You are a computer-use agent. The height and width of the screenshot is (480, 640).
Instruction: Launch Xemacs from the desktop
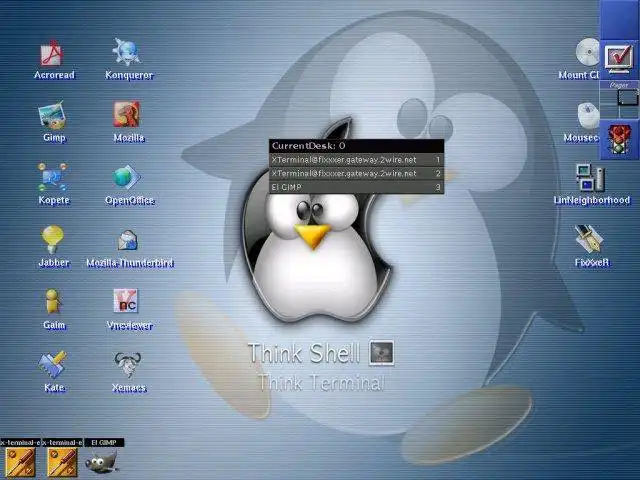[128, 364]
